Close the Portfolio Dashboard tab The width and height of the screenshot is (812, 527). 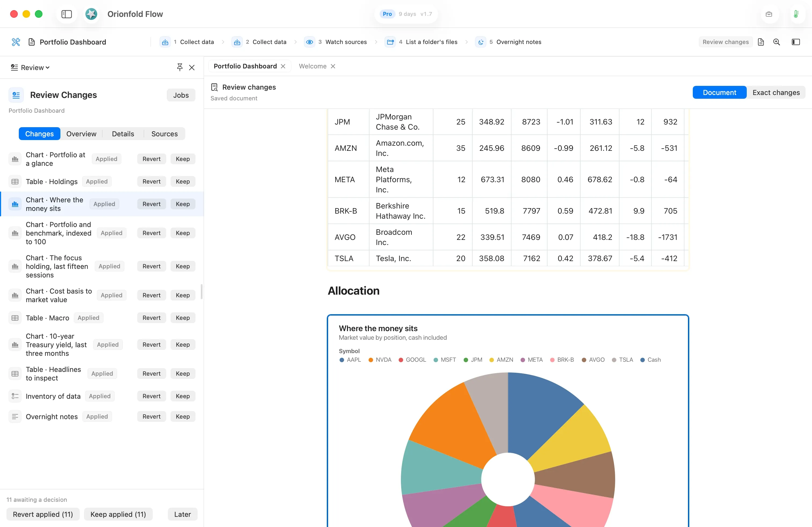click(283, 66)
